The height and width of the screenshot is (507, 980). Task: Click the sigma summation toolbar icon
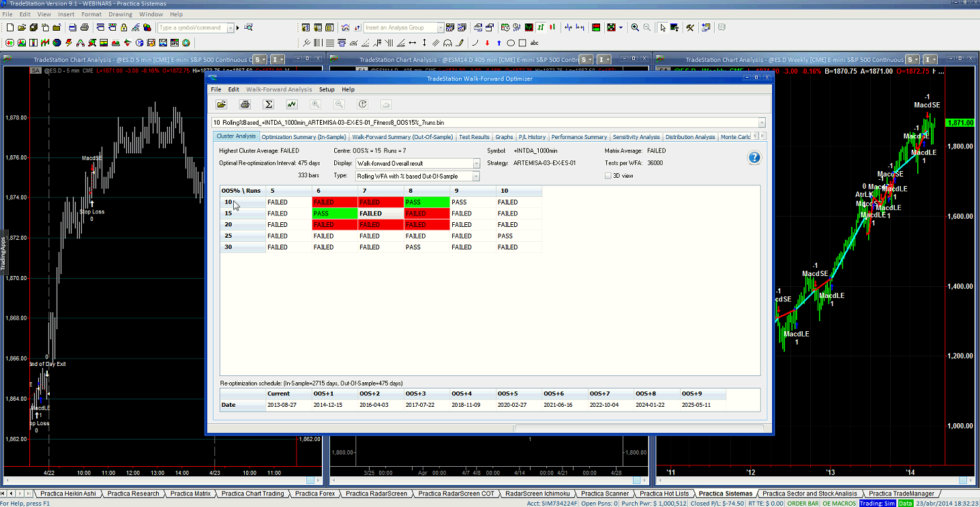coord(269,104)
